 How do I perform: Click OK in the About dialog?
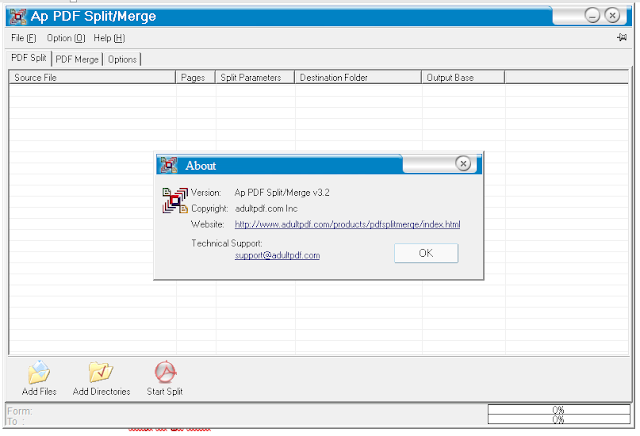click(x=426, y=253)
